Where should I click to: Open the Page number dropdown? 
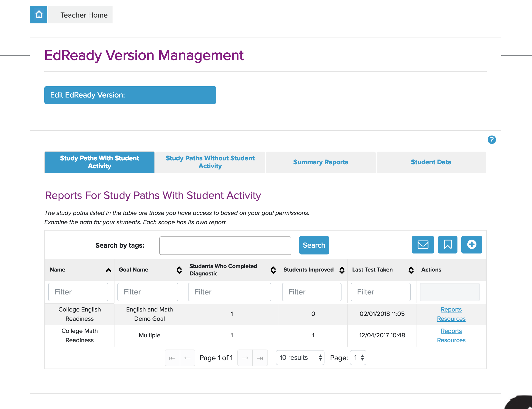point(358,358)
